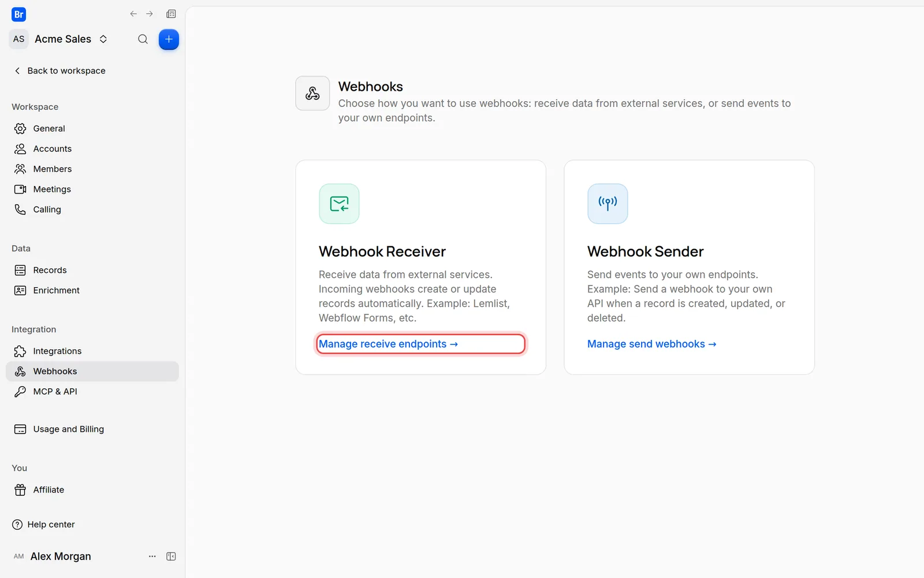Viewport: 924px width, 578px height.
Task: Open the Enrichment data settings
Action: click(x=92, y=290)
